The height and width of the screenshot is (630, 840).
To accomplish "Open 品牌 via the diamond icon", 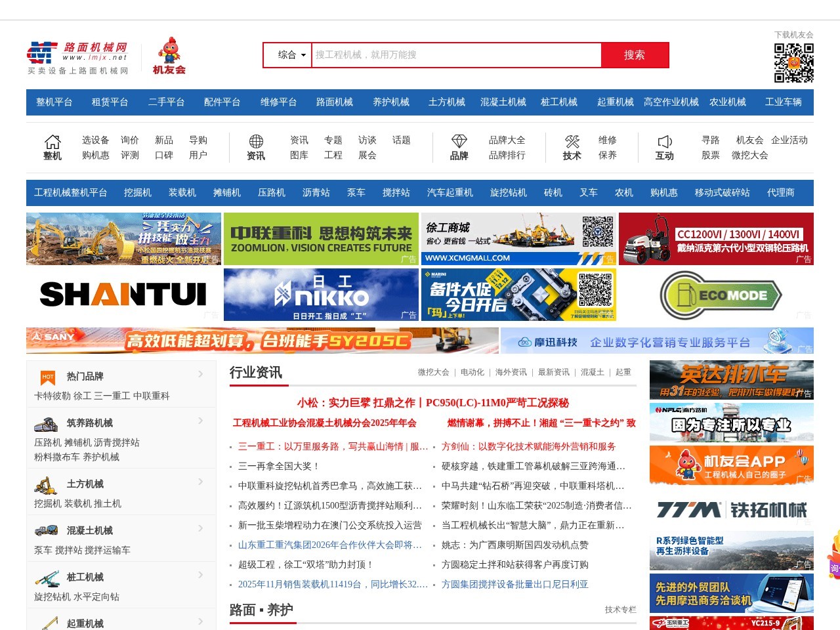I will click(x=459, y=139).
